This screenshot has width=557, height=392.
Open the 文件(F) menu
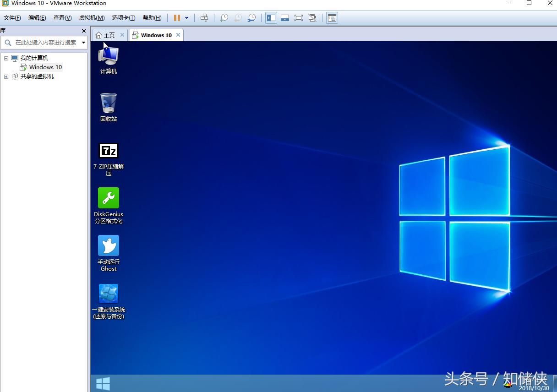[12, 18]
